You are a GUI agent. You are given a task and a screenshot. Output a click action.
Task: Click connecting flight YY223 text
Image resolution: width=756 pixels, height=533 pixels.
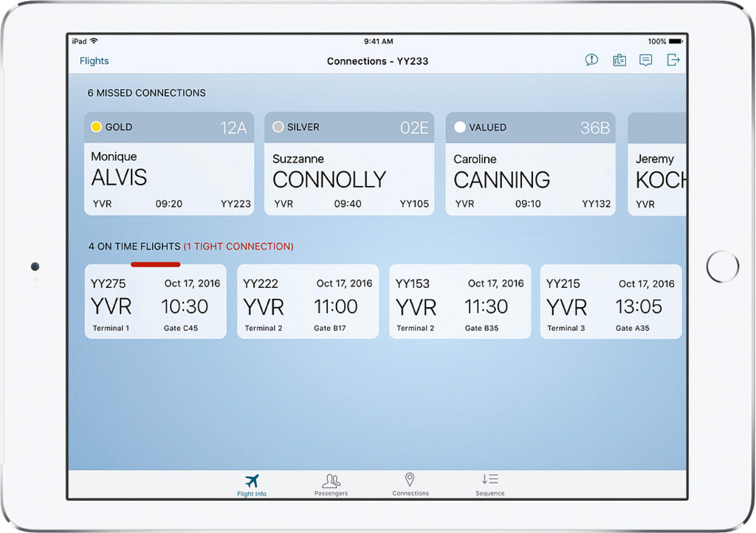236,204
